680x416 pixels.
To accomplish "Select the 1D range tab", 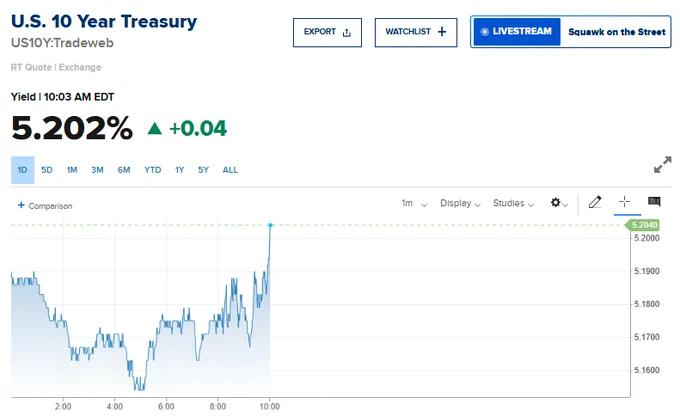I will click(23, 170).
